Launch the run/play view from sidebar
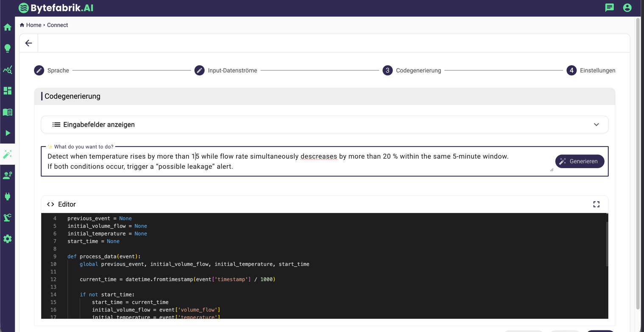Image resolution: width=644 pixels, height=332 pixels. [8, 133]
